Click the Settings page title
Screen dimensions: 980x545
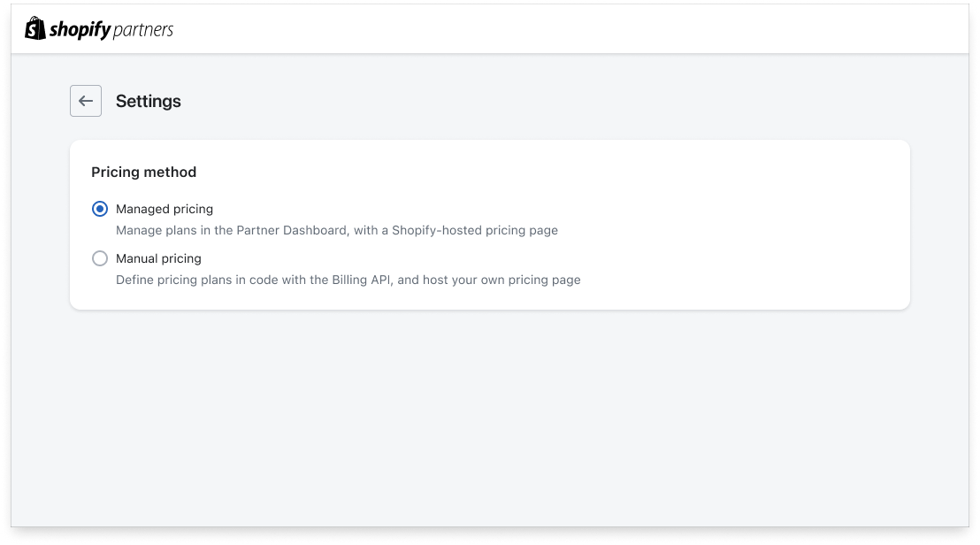148,101
